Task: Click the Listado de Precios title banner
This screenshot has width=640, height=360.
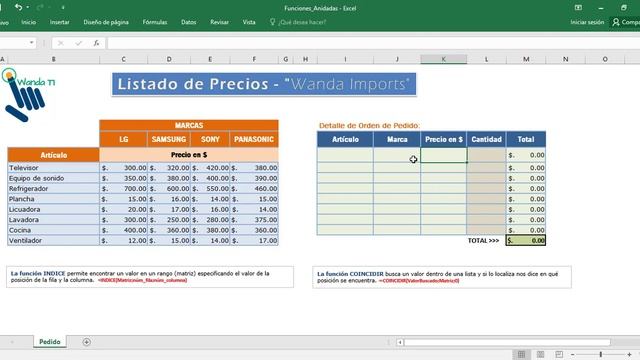Action: tap(264, 84)
